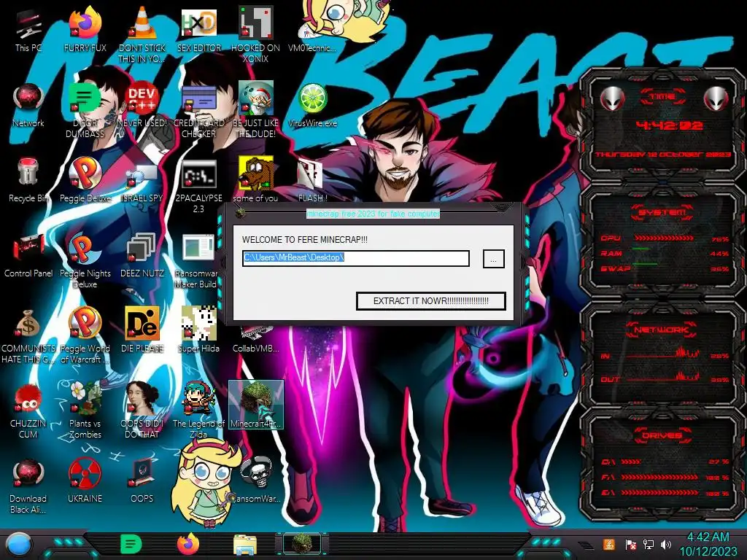Open the D FOR DUMBASS shortcut
Screen dimensions: 747x560
(x=85, y=109)
